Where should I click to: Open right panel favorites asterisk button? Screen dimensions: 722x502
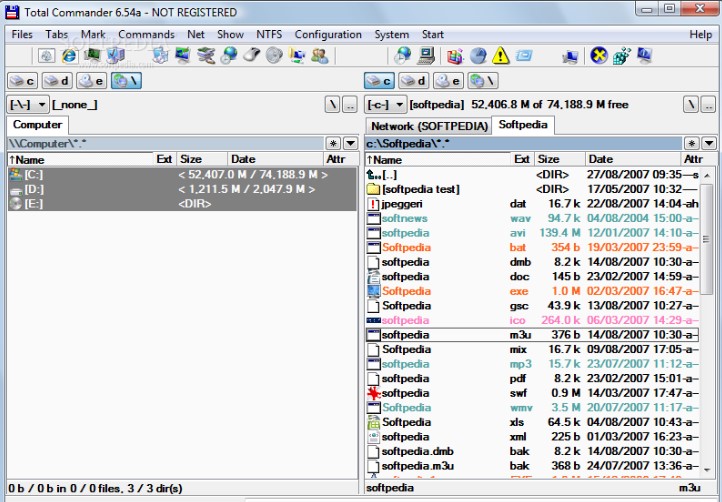pos(692,143)
